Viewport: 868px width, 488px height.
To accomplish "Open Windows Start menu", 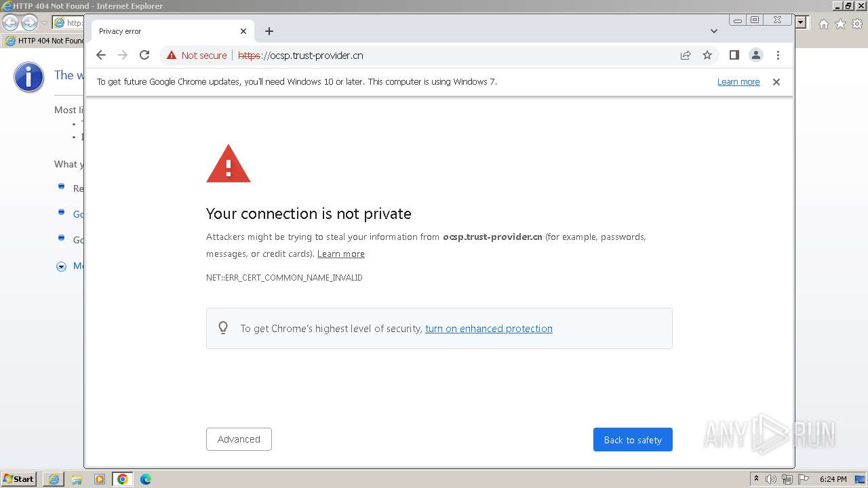I will [19, 479].
